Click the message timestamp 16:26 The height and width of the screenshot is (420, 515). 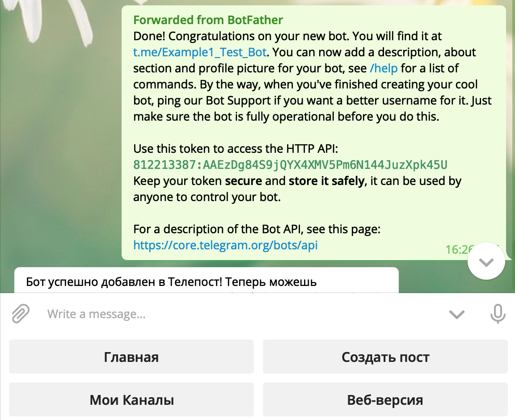tap(459, 250)
